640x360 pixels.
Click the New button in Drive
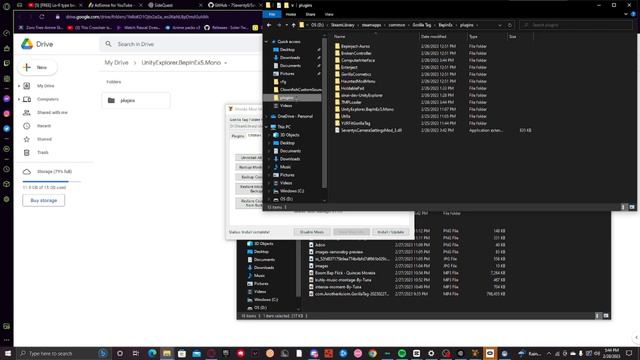[38, 67]
